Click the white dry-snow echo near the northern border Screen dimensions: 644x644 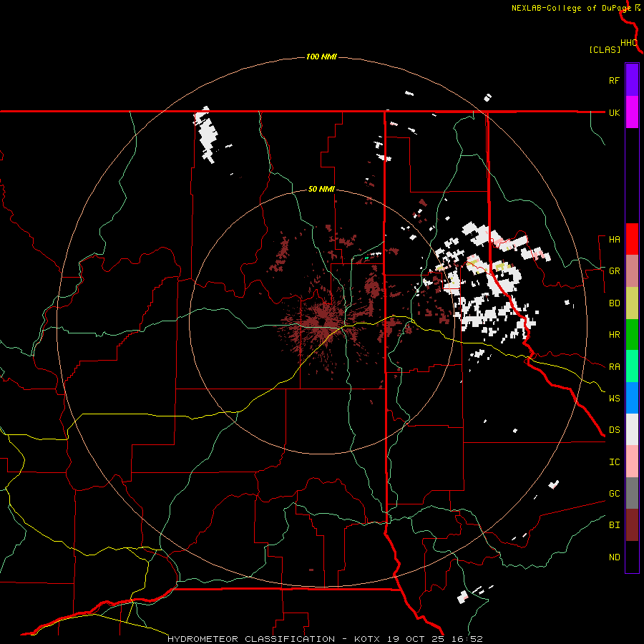[x=206, y=134]
